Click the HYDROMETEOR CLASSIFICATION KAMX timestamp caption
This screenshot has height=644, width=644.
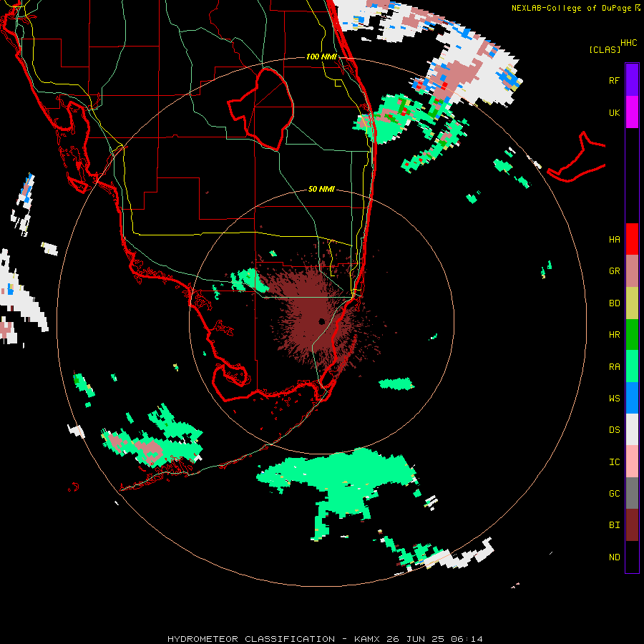325,639
